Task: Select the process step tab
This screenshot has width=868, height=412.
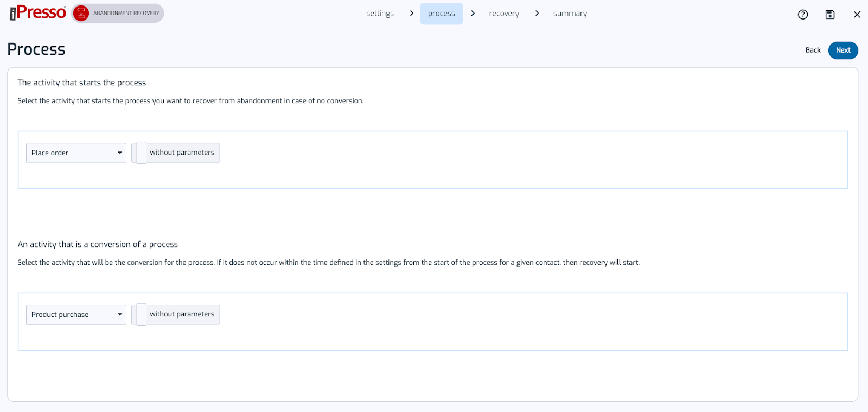Action: 441,14
